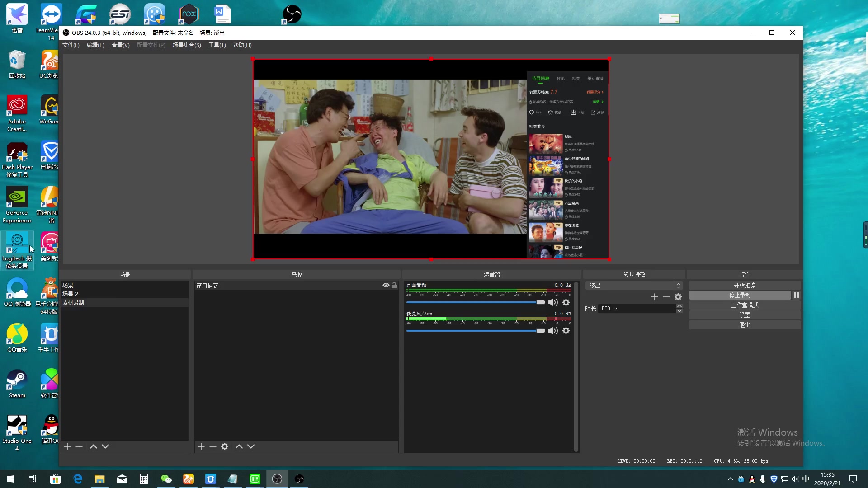The width and height of the screenshot is (868, 488).
Task: Toggle lock on window capture source
Action: pos(394,286)
